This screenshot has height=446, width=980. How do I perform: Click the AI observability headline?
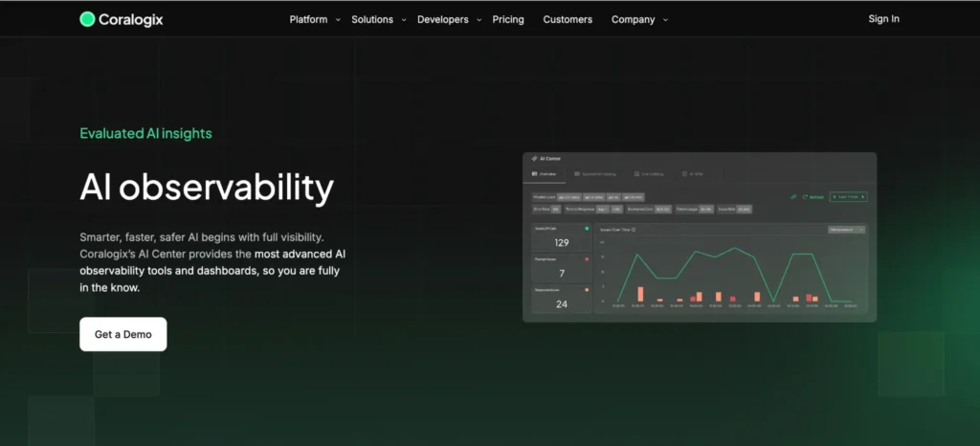[x=207, y=188]
